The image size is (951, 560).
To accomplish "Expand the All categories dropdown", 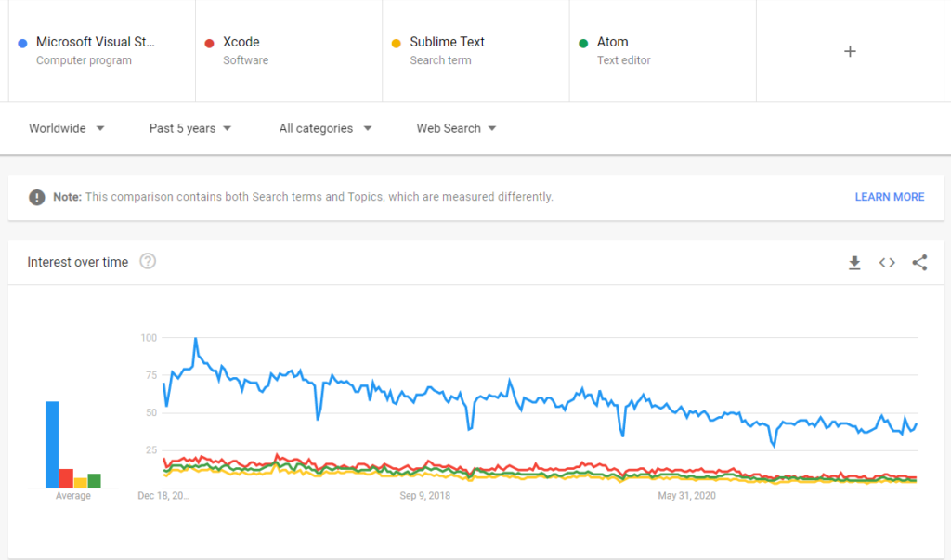I will (x=326, y=128).
